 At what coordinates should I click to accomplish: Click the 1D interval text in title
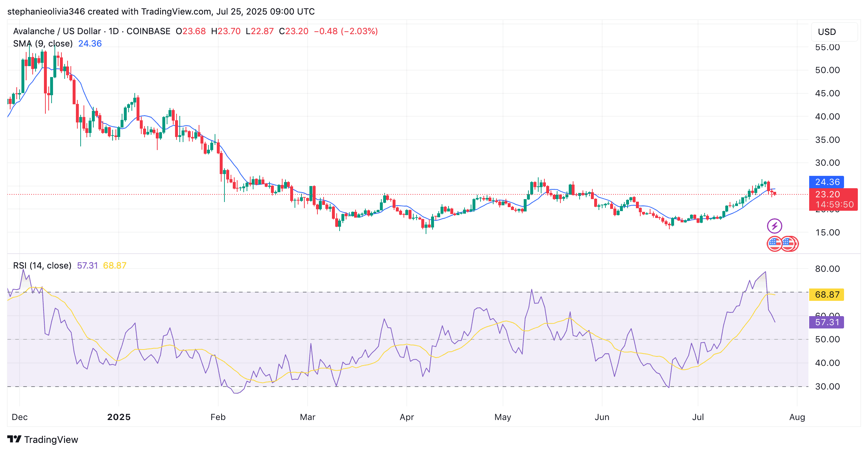114,31
